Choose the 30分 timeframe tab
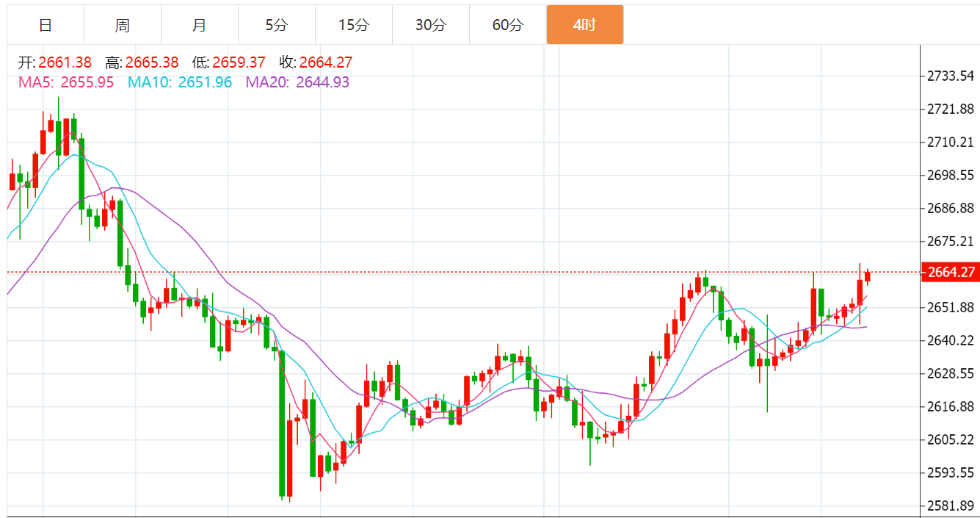This screenshot has height=518, width=980. point(431,25)
